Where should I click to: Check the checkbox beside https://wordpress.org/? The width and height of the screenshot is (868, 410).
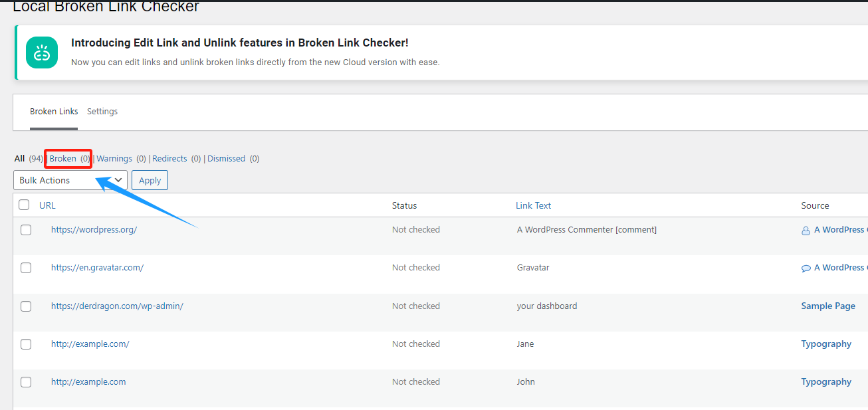(x=25, y=229)
